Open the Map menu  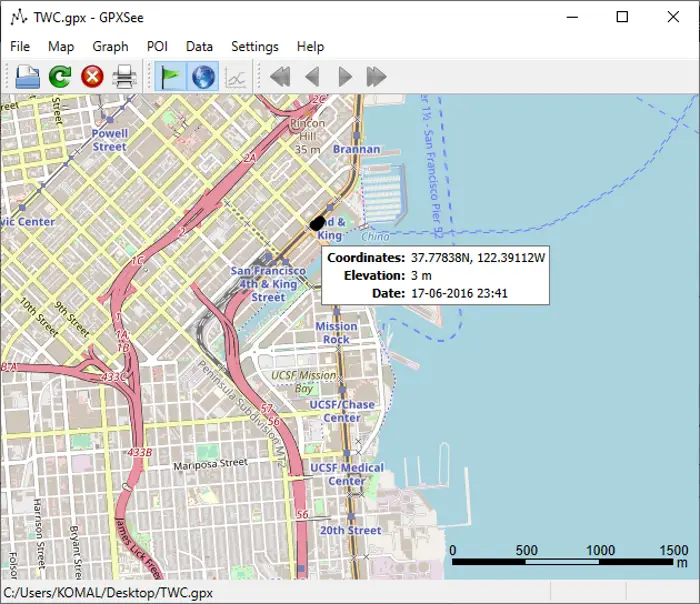click(61, 46)
